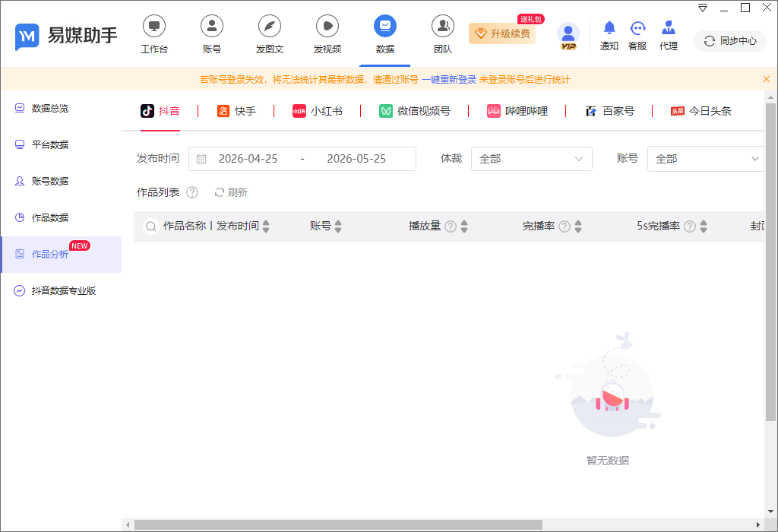Open 同步中心 sync center
This screenshot has height=532, width=778.
coord(730,41)
